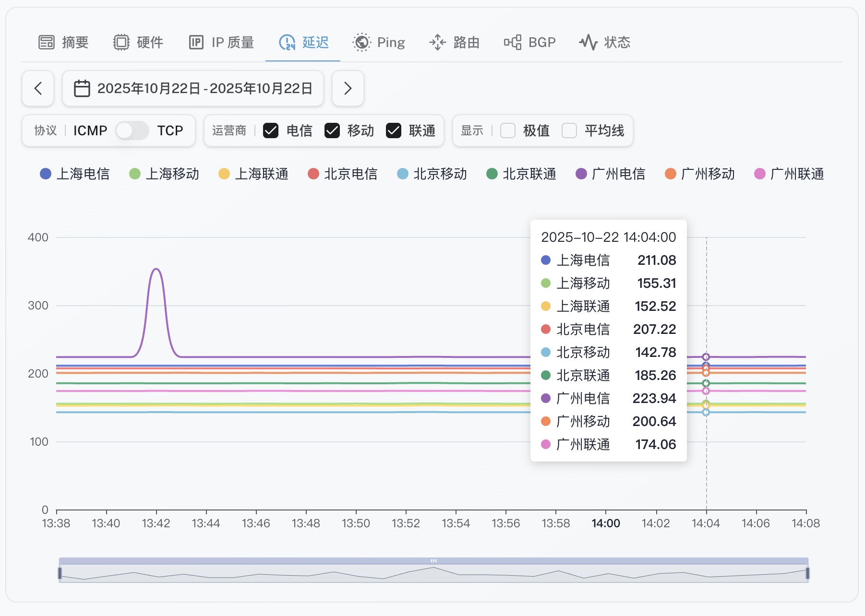Click the 状态 waveform icon
This screenshot has width=865, height=616.
pyautogui.click(x=588, y=43)
